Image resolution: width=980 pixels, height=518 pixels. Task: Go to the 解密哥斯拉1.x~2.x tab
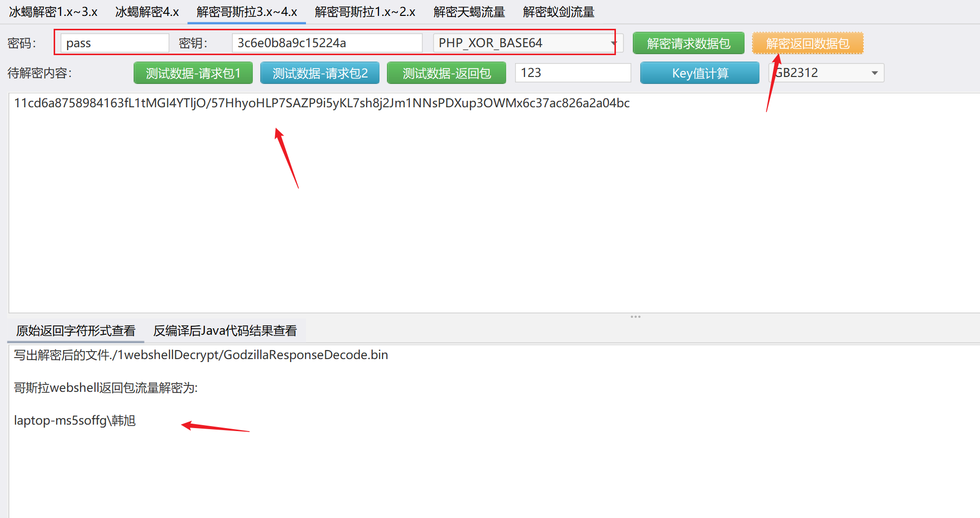365,12
